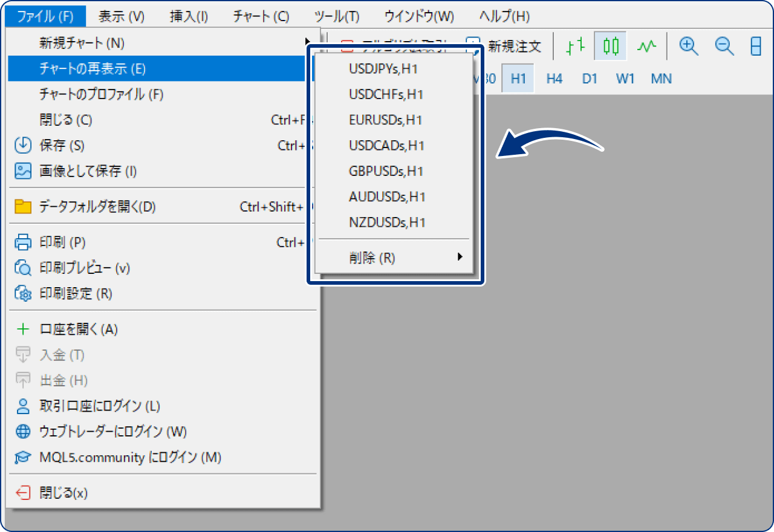Toggle the D1 timeframe button
The height and width of the screenshot is (532, 774).
point(589,79)
